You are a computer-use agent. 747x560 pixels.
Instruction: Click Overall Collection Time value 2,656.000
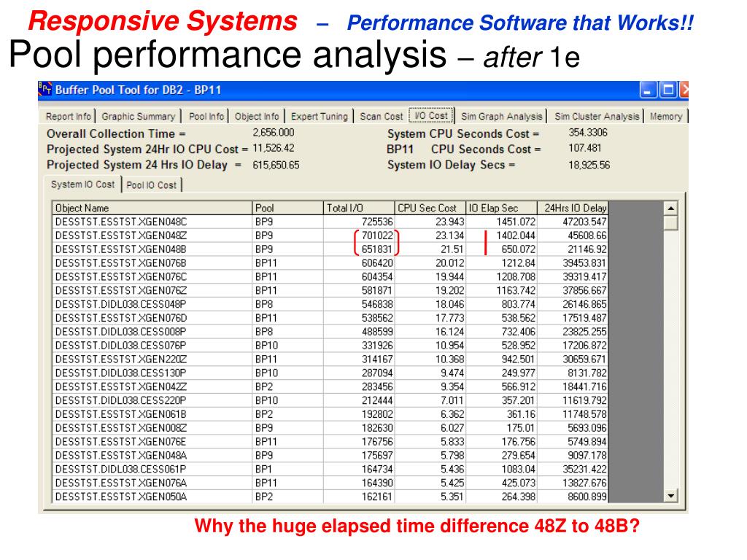point(274,133)
